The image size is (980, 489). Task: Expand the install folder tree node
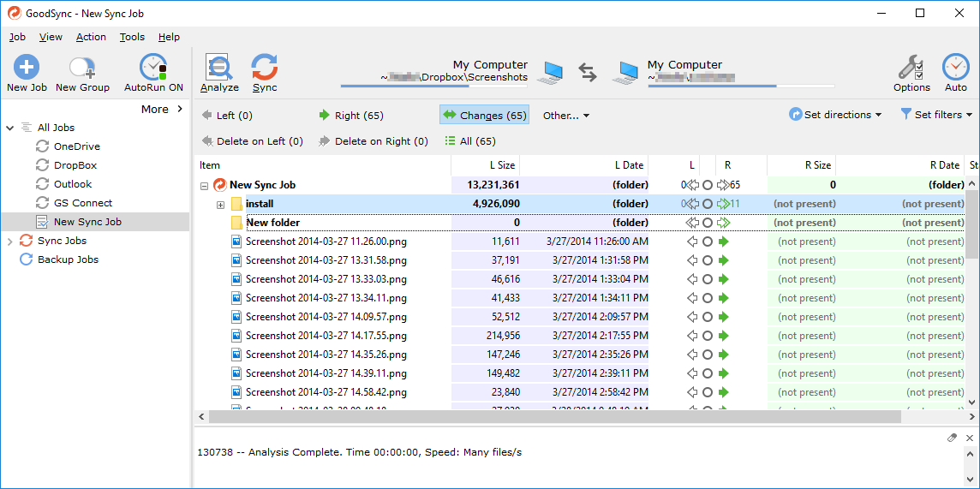tap(220, 204)
